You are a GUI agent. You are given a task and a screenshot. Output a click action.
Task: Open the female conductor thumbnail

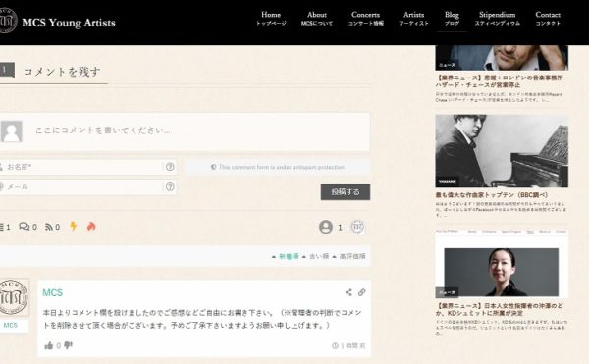click(x=502, y=263)
